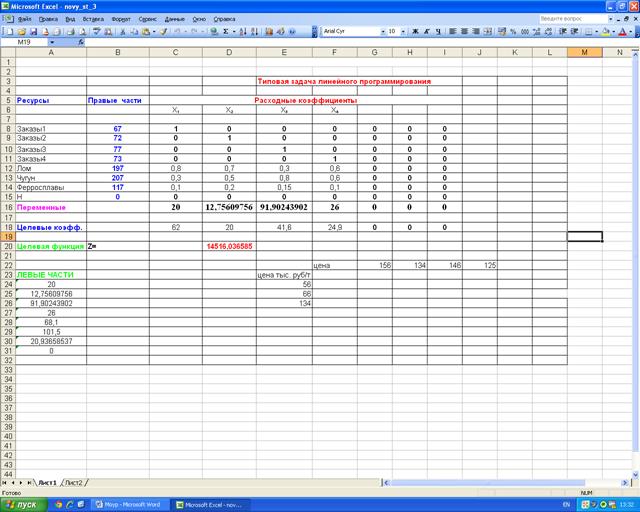
Task: Decrease indent icon in the toolbar
Action: pyautogui.click(x=563, y=31)
